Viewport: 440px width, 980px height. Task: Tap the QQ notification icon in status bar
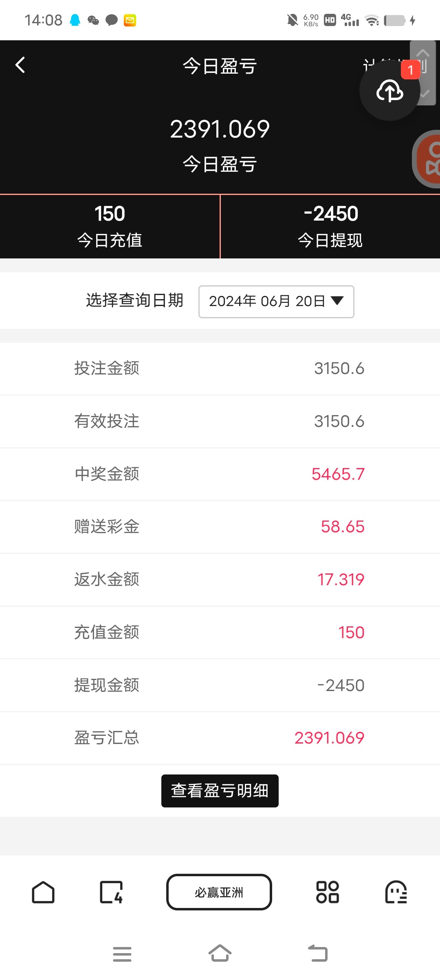pos(75,20)
